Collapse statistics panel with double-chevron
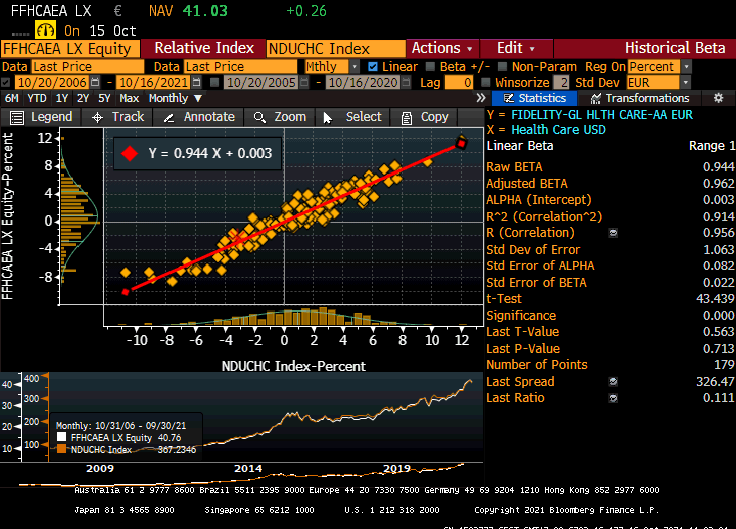This screenshot has height=529, width=736. pyautogui.click(x=481, y=98)
